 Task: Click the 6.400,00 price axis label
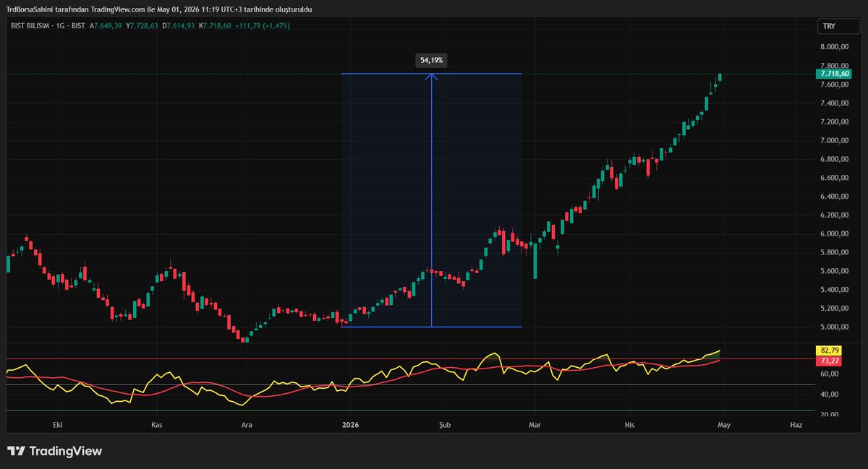[835, 197]
